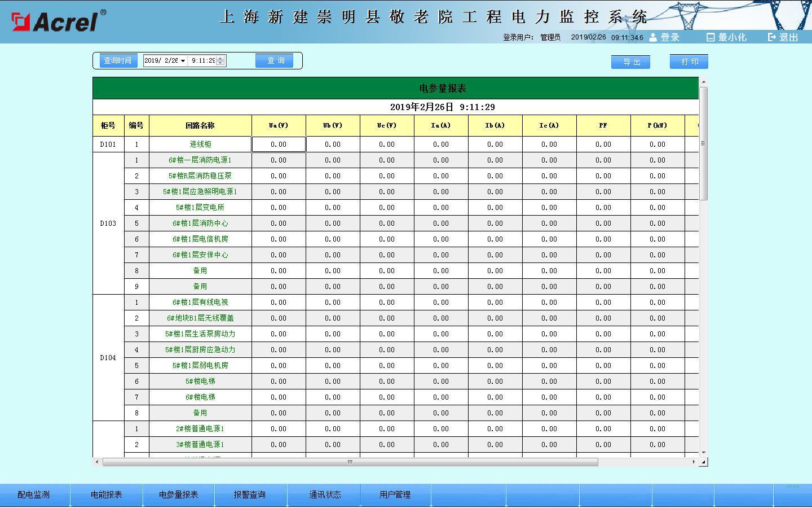This screenshot has width=812, height=508.
Task: Click the 导出 export button
Action: (630, 62)
